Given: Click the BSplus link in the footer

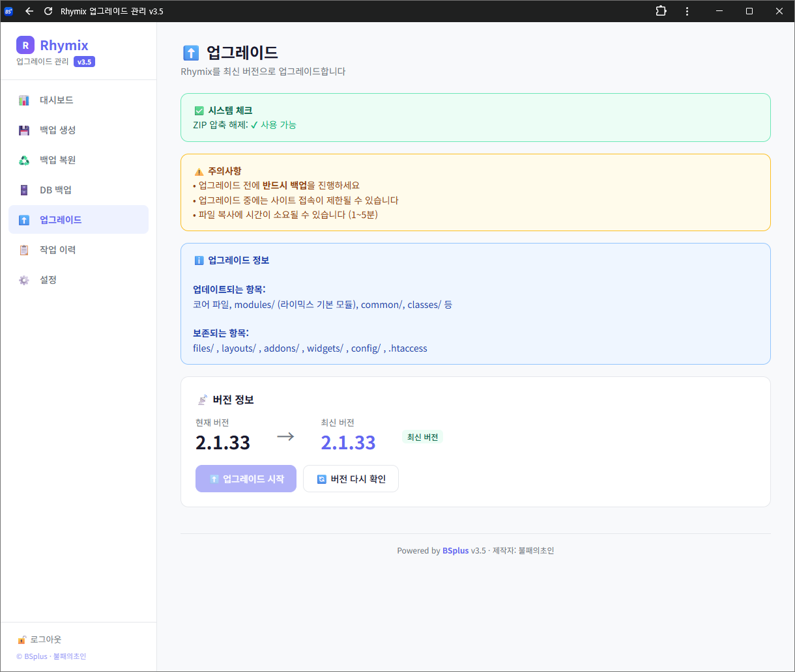Looking at the screenshot, I should click(x=455, y=551).
